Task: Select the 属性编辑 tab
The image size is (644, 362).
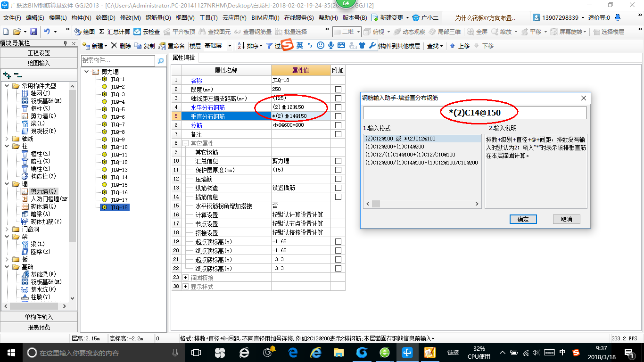Action: (183, 58)
